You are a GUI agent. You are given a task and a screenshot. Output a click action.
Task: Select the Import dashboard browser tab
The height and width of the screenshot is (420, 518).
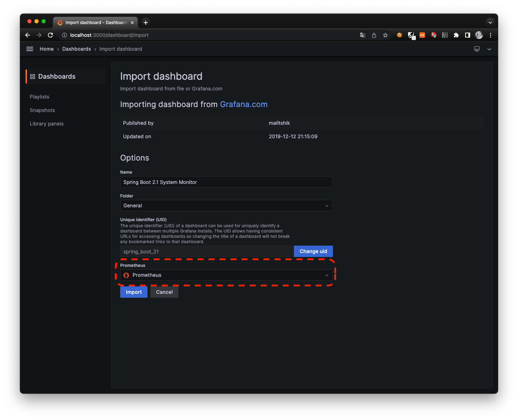[95, 23]
